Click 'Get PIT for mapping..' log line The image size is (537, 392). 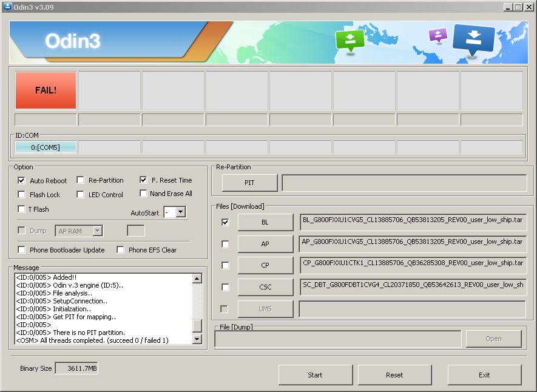pyautogui.click(x=66, y=317)
